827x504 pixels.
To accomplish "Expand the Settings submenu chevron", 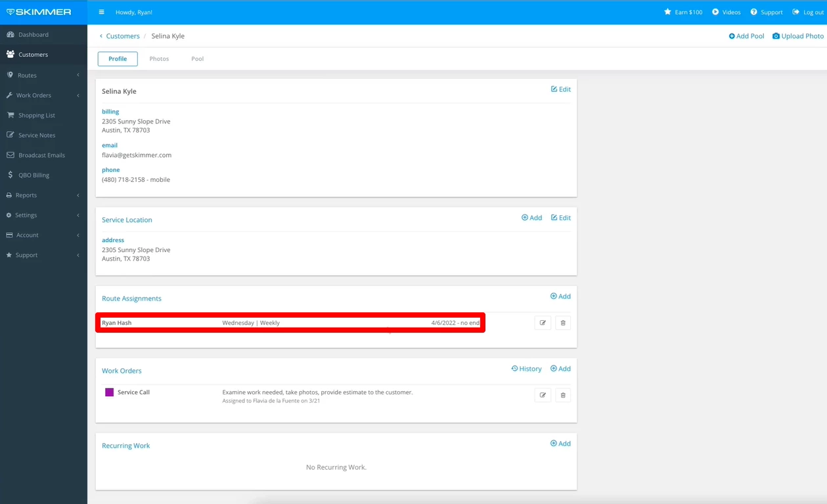I will 78,215.
